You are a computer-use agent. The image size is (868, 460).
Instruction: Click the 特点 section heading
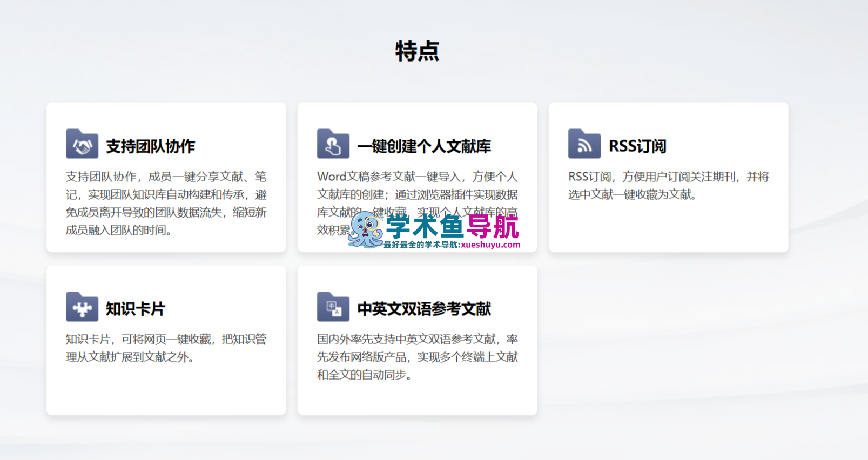pyautogui.click(x=417, y=51)
